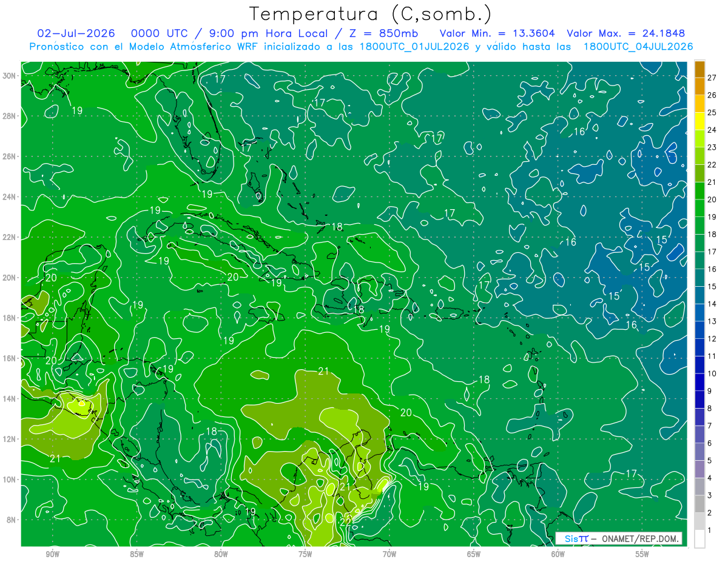Click the color scale label "10"
This screenshot has height=562, width=728.
point(712,373)
